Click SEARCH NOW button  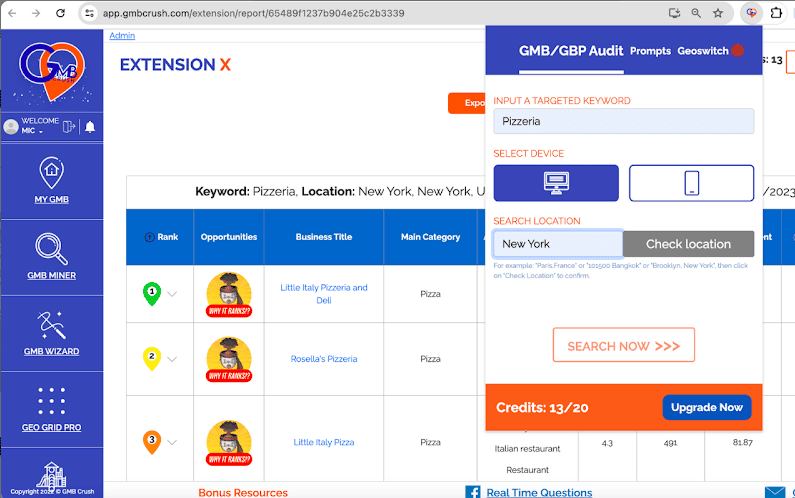(624, 345)
